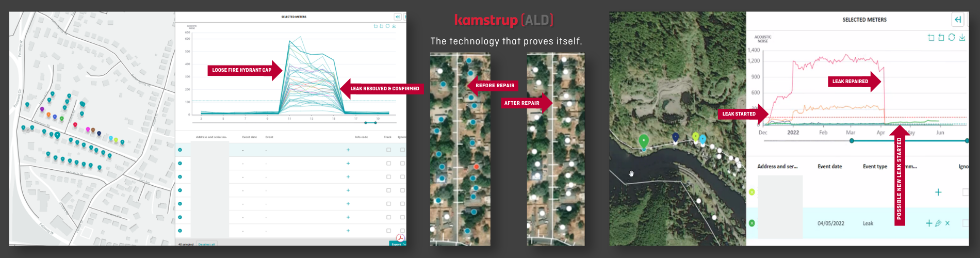Click the Export button in left panel
The image size is (980, 258).
click(x=397, y=244)
